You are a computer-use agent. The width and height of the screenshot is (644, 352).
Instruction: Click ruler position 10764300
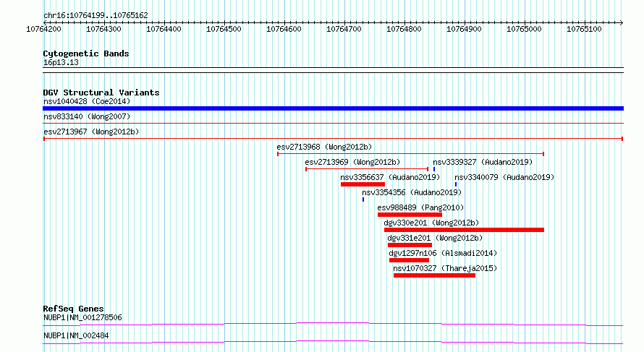pos(104,29)
